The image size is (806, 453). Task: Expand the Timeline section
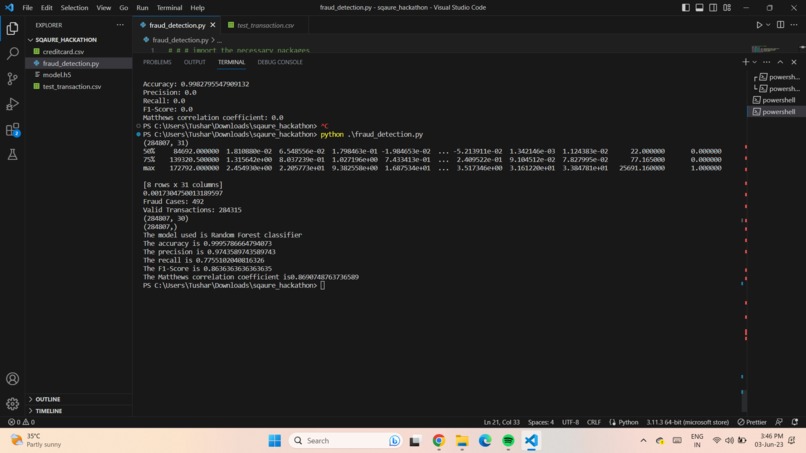pos(49,411)
